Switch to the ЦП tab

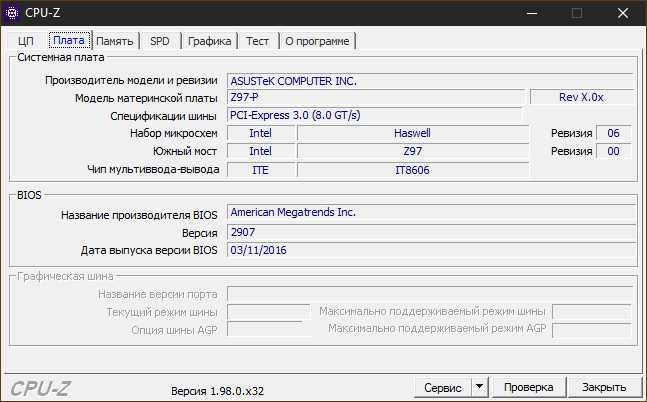(x=26, y=41)
